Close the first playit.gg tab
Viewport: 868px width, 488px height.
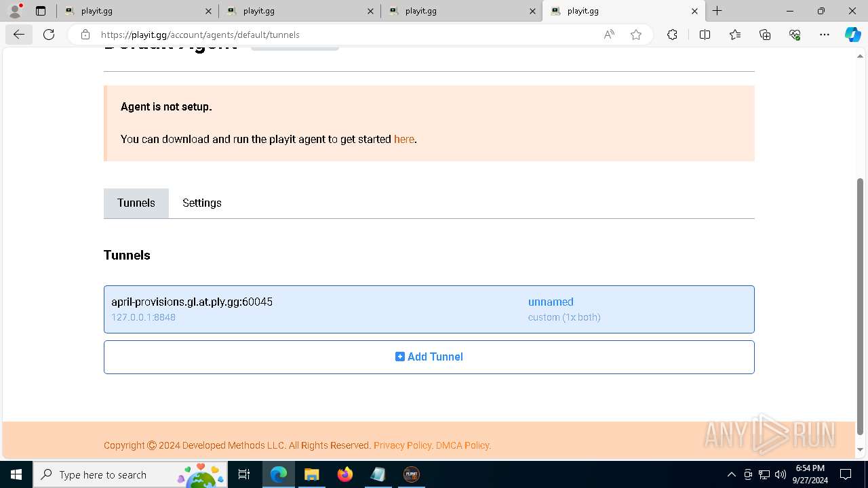(208, 11)
